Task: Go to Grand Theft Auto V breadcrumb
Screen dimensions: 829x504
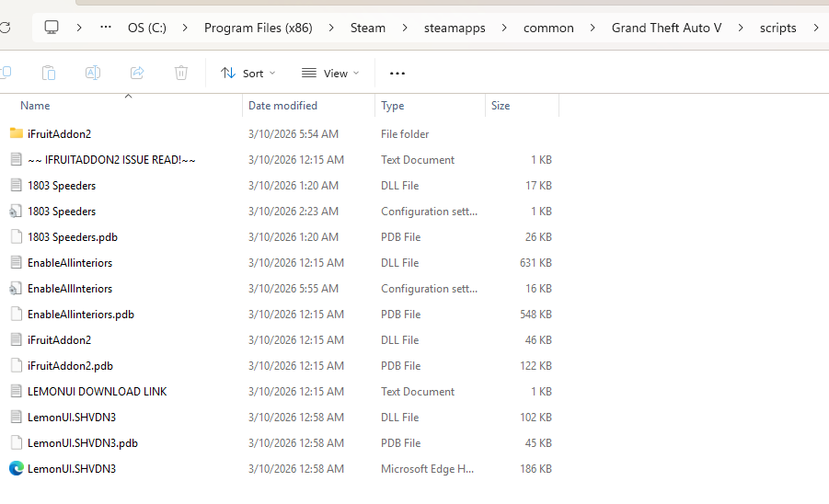Action: [x=666, y=28]
